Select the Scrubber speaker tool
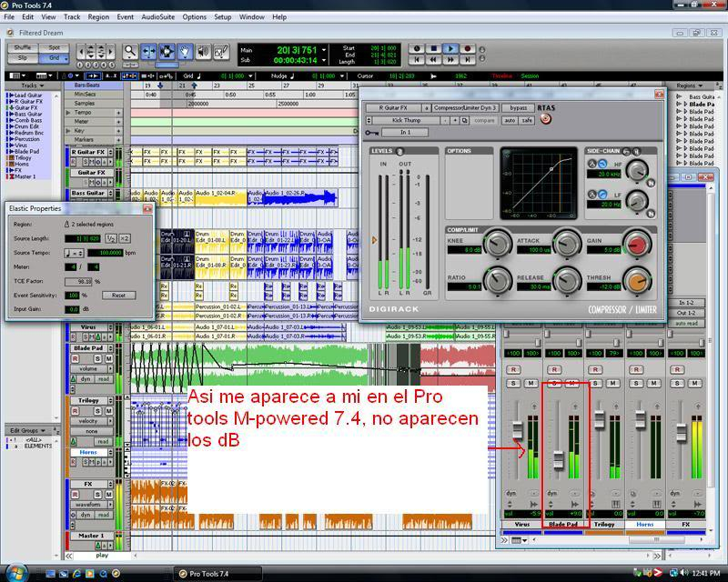Viewport: 728px width, 582px height. [203, 51]
